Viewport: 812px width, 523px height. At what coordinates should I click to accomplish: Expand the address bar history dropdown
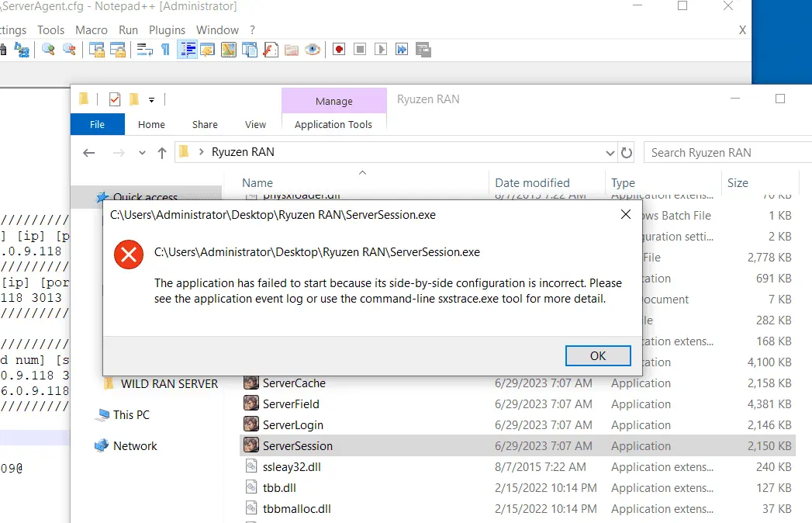pos(610,152)
